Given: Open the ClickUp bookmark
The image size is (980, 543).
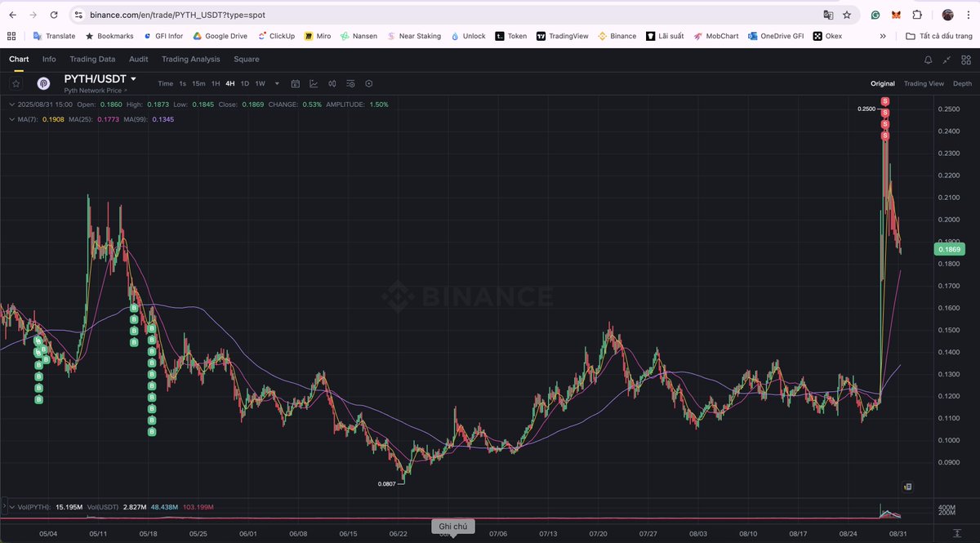Looking at the screenshot, I should tap(276, 36).
